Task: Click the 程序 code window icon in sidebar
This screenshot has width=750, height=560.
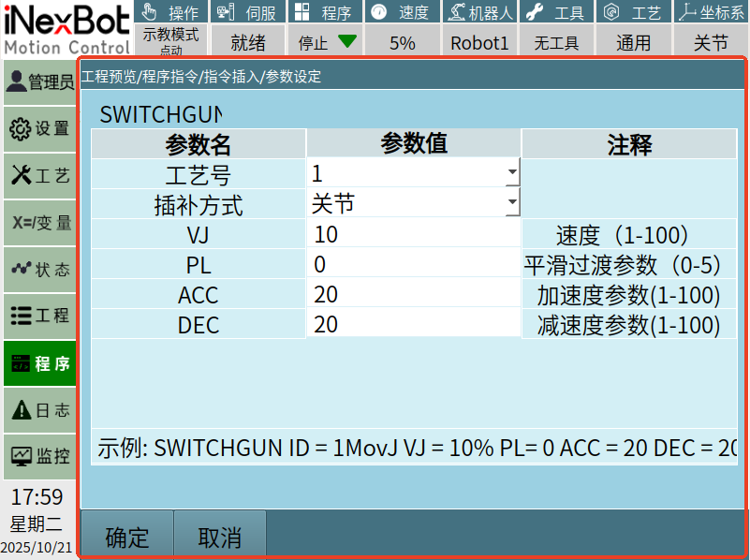Action: point(21,363)
